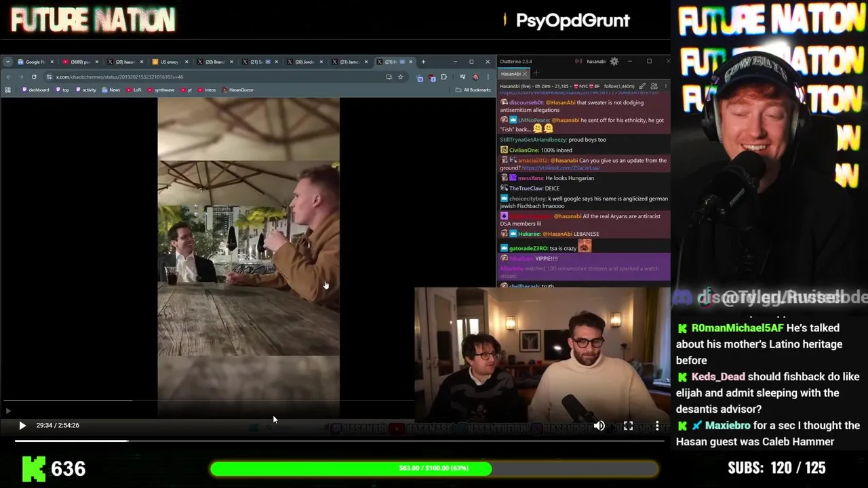Enter fullscreen on the video player
The height and width of the screenshot is (488, 868).
click(x=628, y=426)
